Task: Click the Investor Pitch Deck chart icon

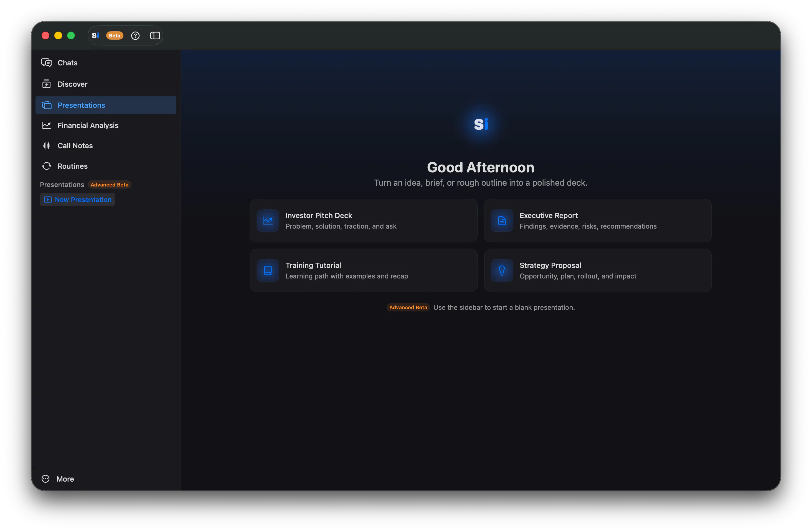Action: (268, 221)
